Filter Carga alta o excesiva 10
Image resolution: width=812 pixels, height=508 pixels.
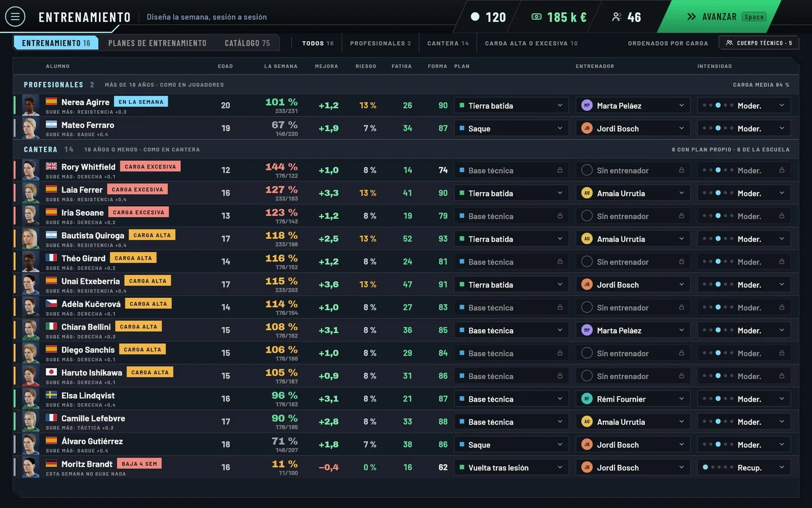[531, 43]
